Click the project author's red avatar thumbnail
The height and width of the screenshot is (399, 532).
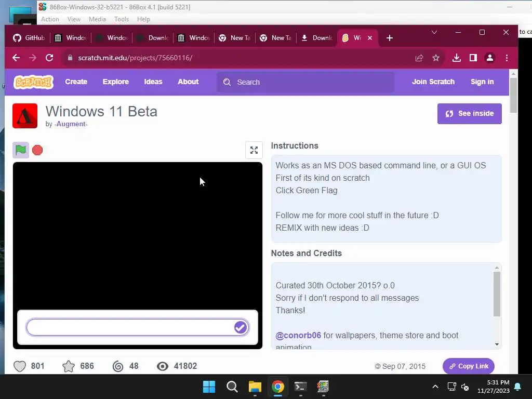click(25, 116)
